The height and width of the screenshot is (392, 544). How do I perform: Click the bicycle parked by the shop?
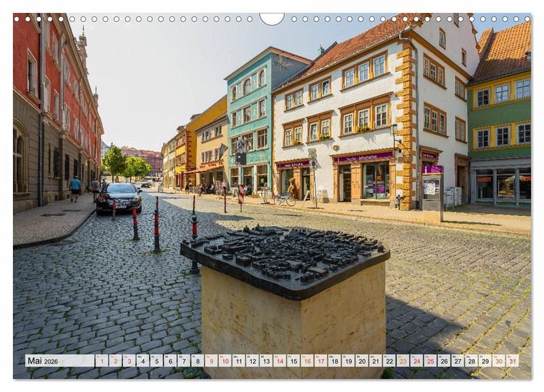(x=286, y=200)
